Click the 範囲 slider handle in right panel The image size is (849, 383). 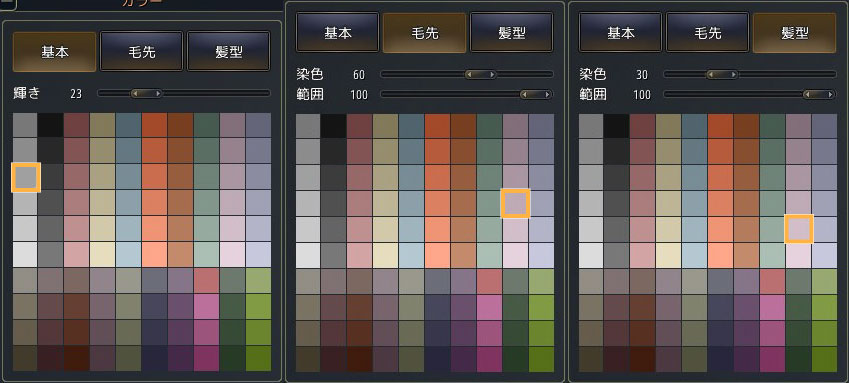pyautogui.click(x=819, y=94)
